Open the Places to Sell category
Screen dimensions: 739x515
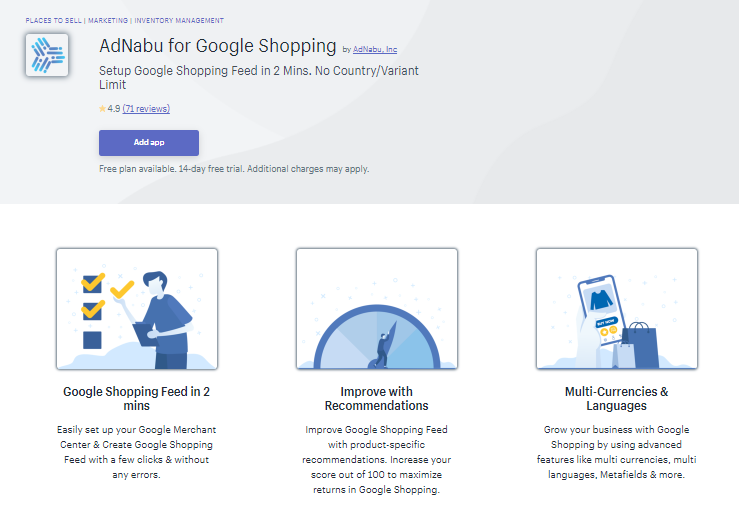[x=53, y=21]
